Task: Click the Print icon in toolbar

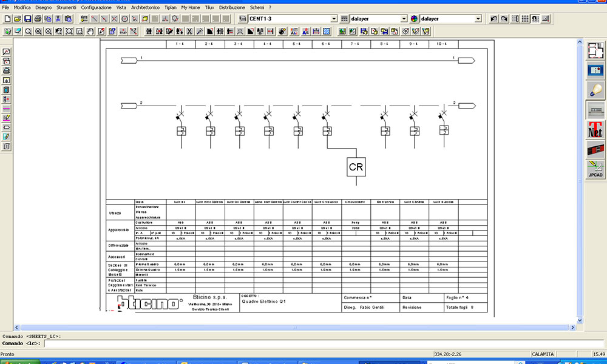Action: [38, 19]
